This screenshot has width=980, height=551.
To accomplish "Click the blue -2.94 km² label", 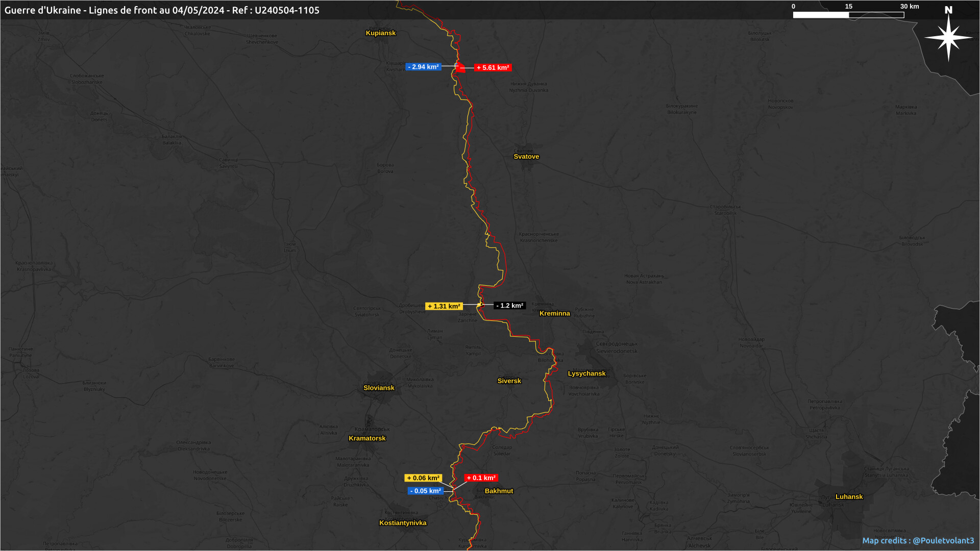I will (x=423, y=67).
